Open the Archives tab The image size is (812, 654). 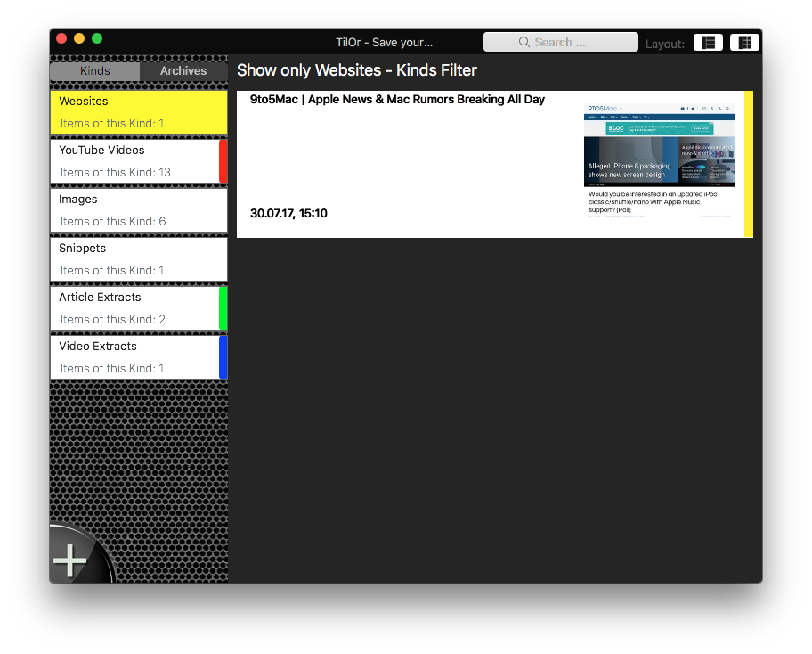point(183,71)
